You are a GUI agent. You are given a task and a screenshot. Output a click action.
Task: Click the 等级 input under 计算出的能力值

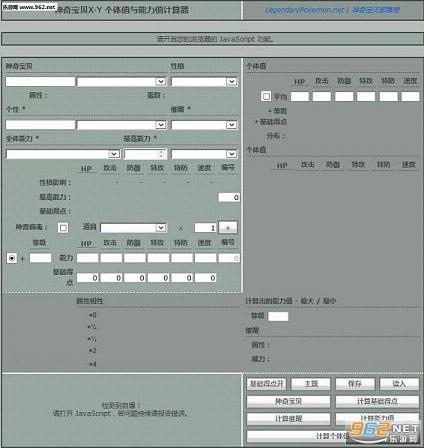[x=278, y=316]
